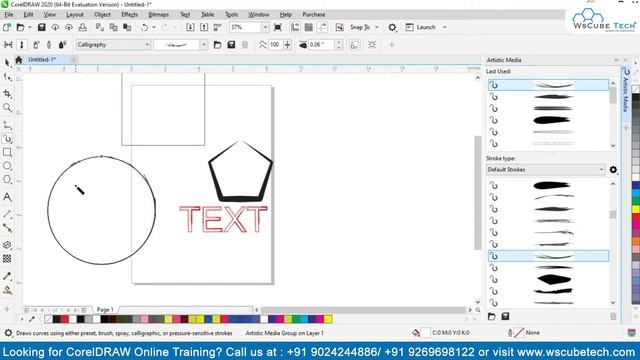The width and height of the screenshot is (640, 360).
Task: Open the Effects menu
Action: 130,14
